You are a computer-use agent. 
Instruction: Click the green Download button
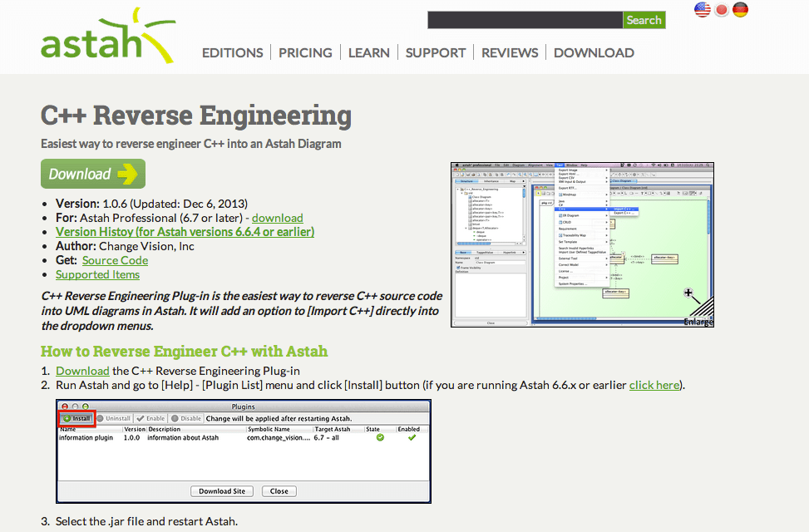pyautogui.click(x=92, y=174)
